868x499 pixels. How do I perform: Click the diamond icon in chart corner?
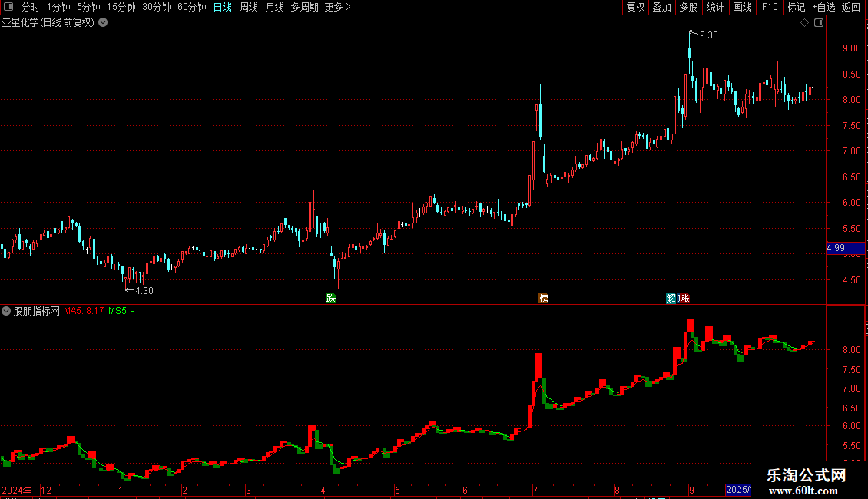tap(805, 23)
